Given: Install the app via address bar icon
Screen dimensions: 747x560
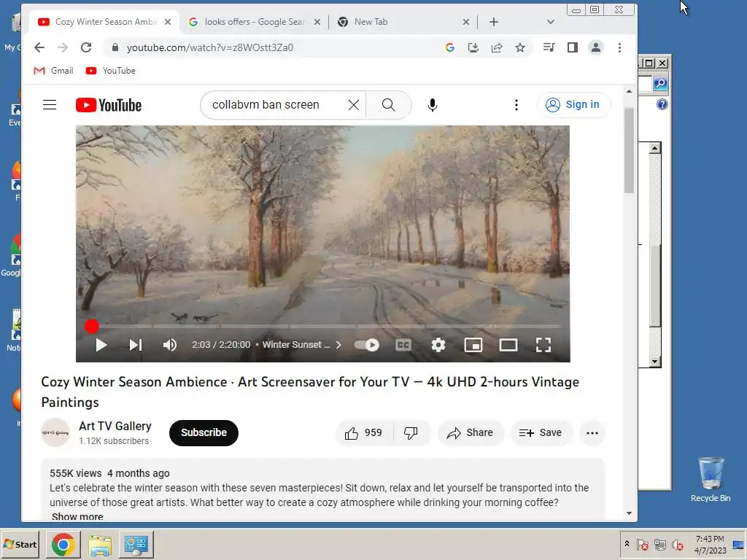Looking at the screenshot, I should (x=473, y=47).
